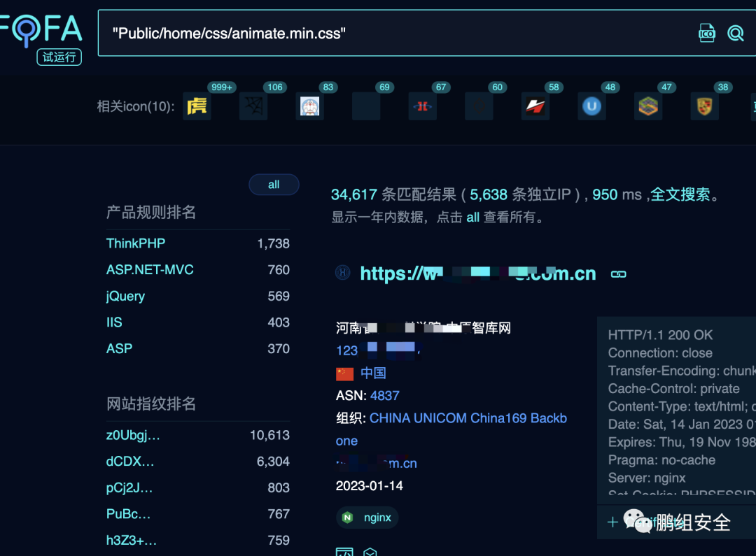756x556 pixels.
Task: Click the date 2023-01-14
Action: (x=370, y=485)
